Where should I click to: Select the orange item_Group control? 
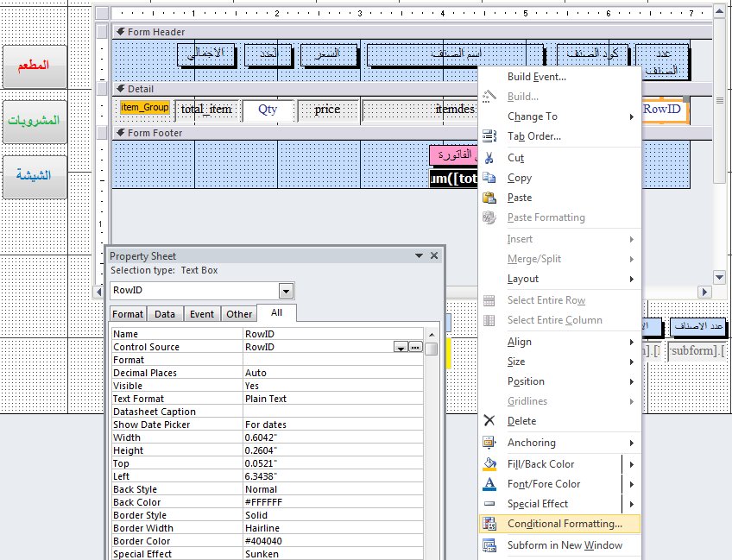[145, 108]
